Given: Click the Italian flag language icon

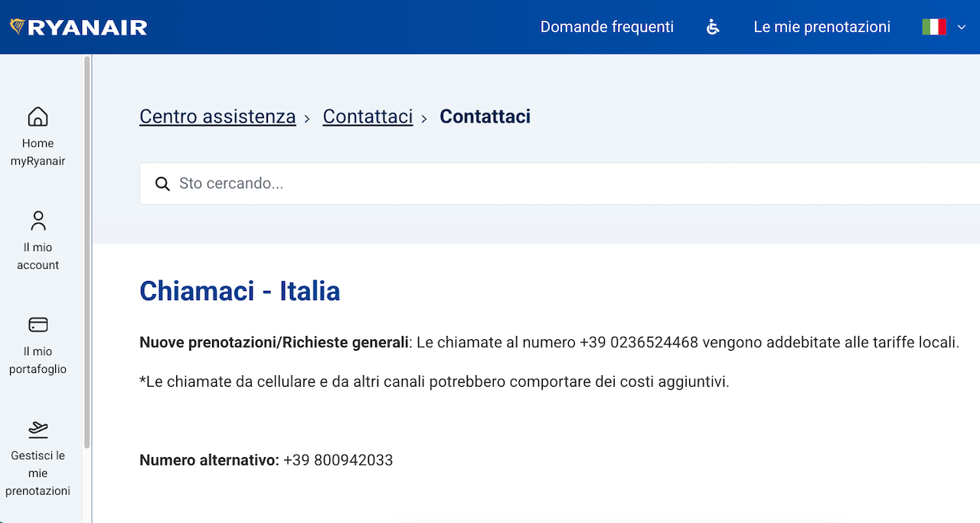Looking at the screenshot, I should (934, 27).
